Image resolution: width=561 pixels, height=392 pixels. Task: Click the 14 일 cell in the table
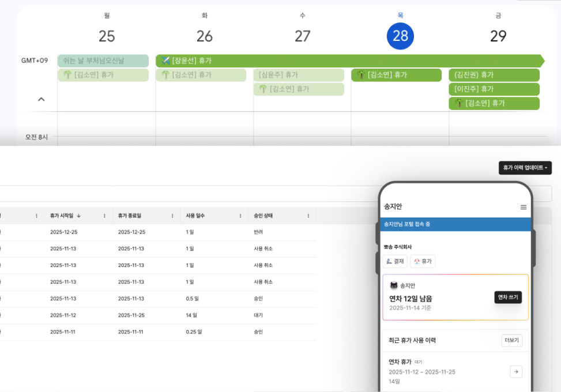[x=191, y=315]
